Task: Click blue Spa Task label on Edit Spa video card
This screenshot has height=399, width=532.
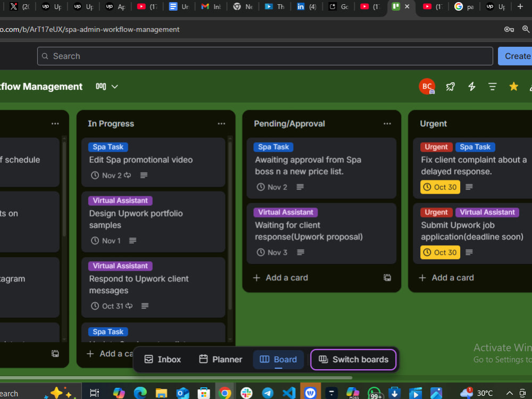Action: click(x=108, y=147)
